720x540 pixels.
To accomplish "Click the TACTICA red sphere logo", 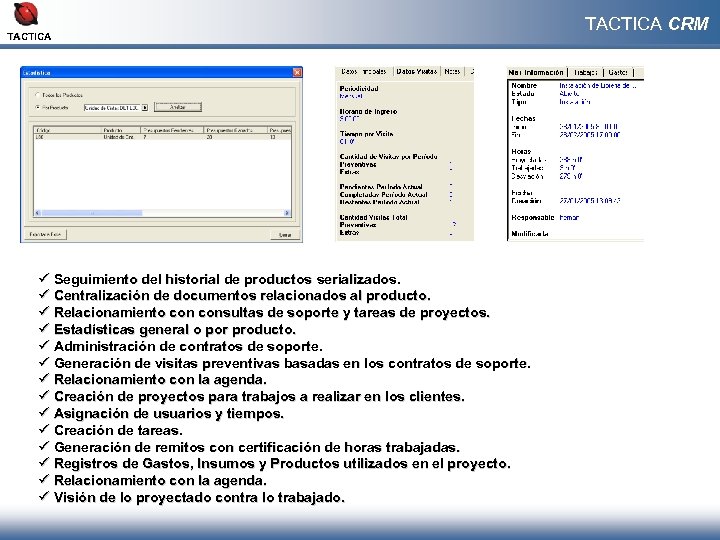I will click(x=26, y=14).
